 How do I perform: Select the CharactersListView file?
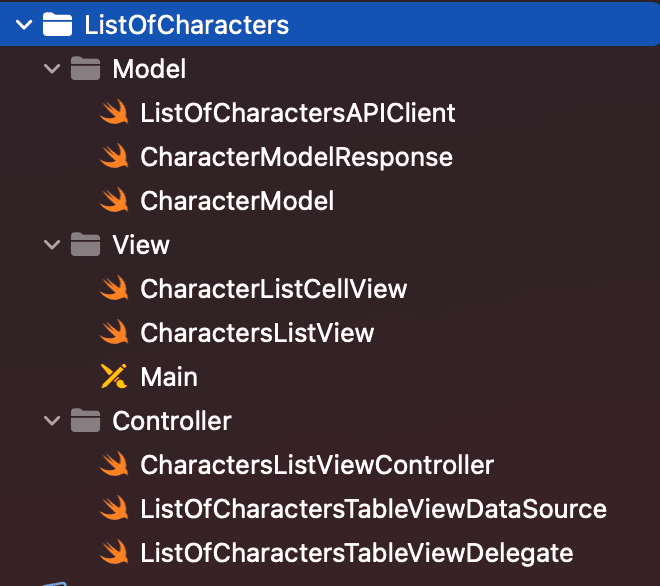[257, 333]
